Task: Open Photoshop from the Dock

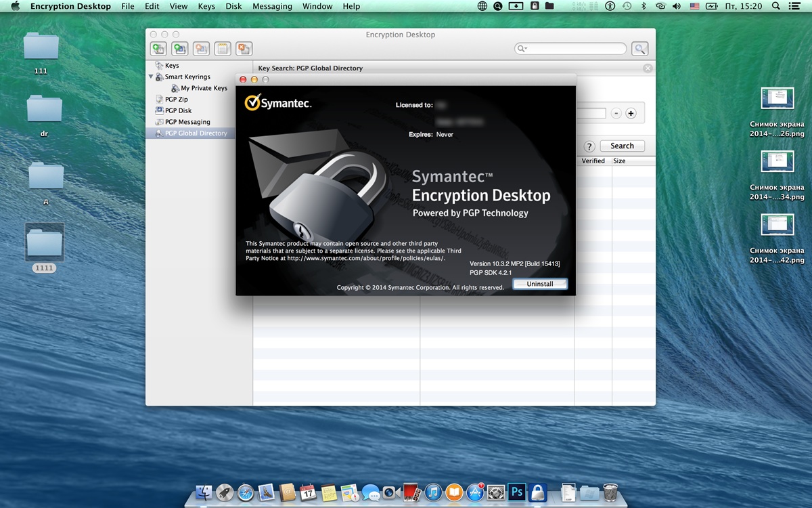Action: (x=517, y=492)
